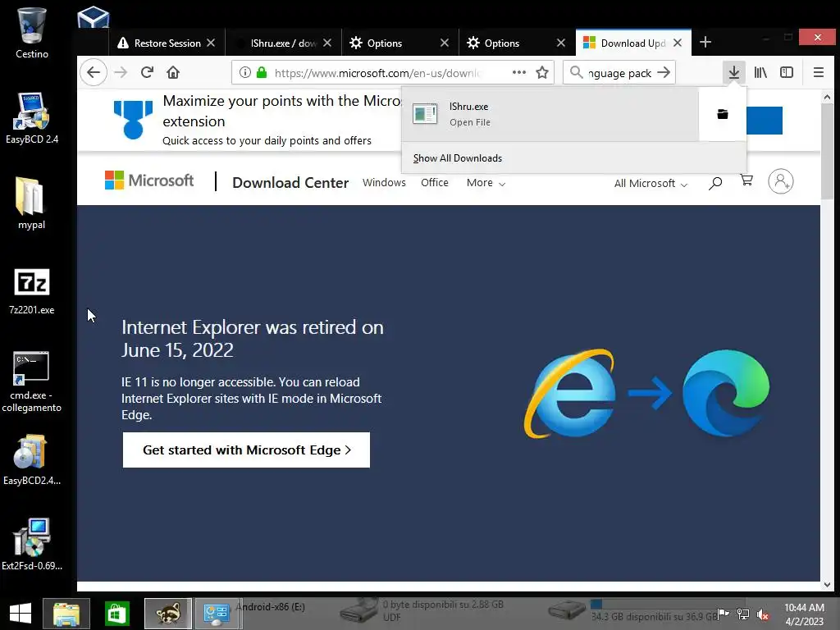Expand the More dropdown in Download Center
This screenshot has width=840, height=630.
coord(486,183)
